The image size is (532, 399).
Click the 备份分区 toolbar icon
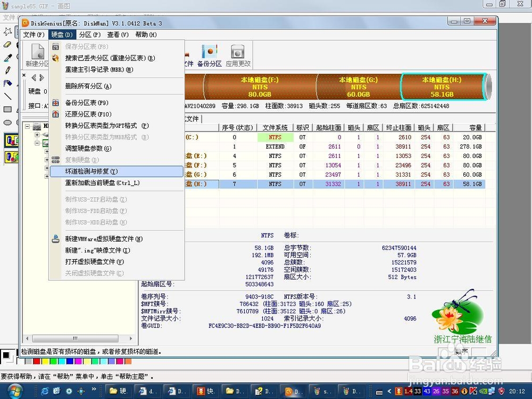coord(209,55)
